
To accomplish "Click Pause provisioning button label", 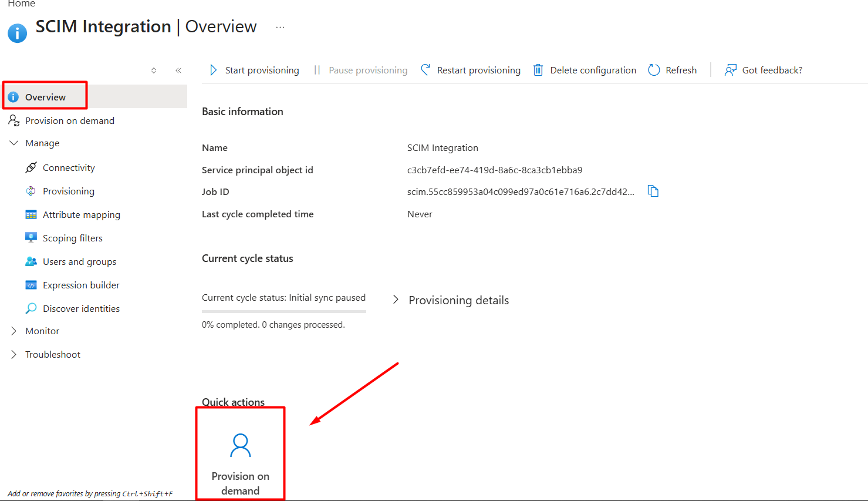I will [368, 70].
